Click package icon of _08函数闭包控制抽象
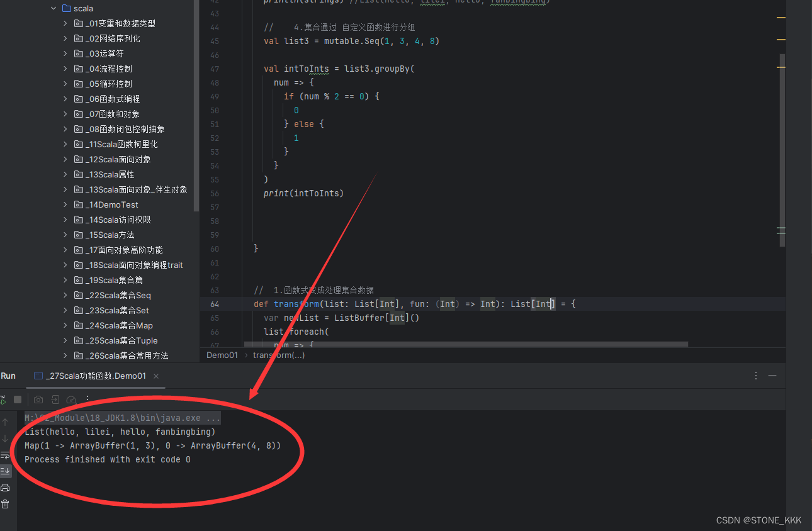Image resolution: width=812 pixels, height=531 pixels. tap(79, 129)
